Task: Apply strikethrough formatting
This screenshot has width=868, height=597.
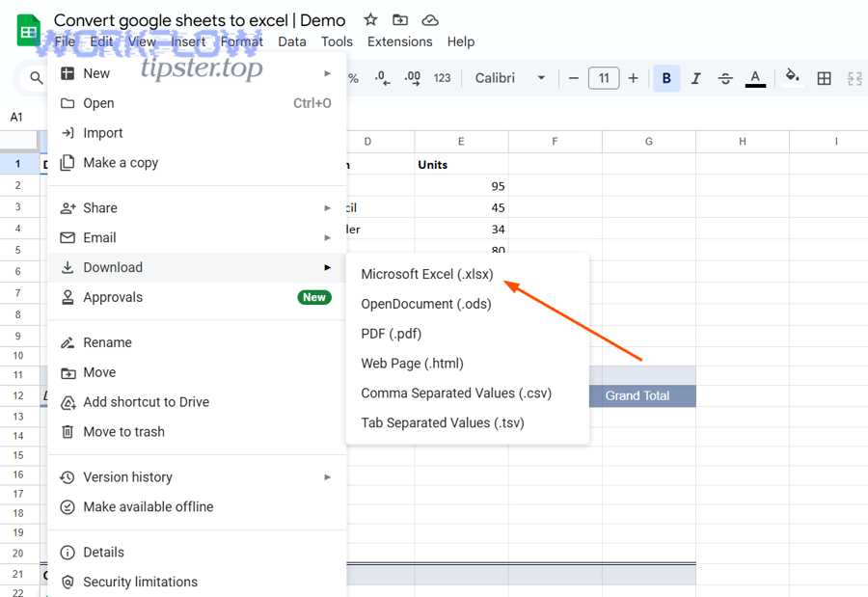Action: coord(725,78)
